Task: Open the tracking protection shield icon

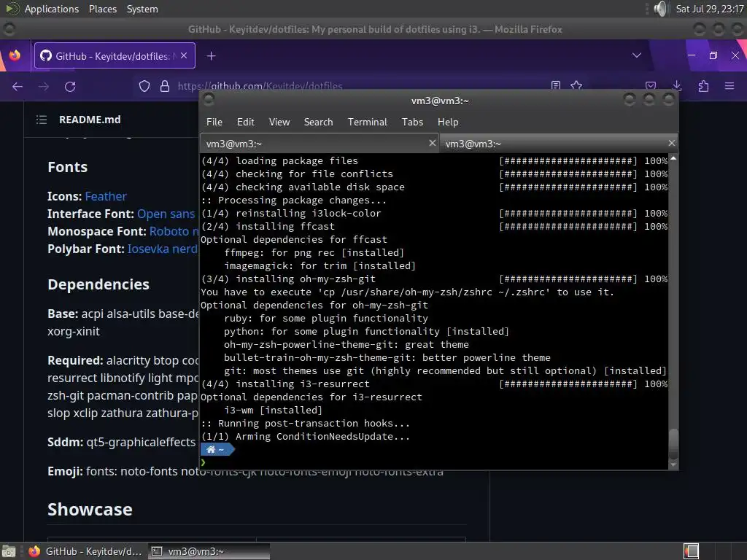Action: point(144,86)
